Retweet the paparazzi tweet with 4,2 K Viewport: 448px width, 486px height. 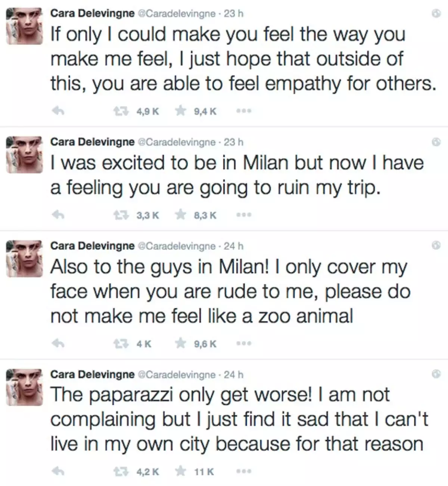(x=121, y=472)
